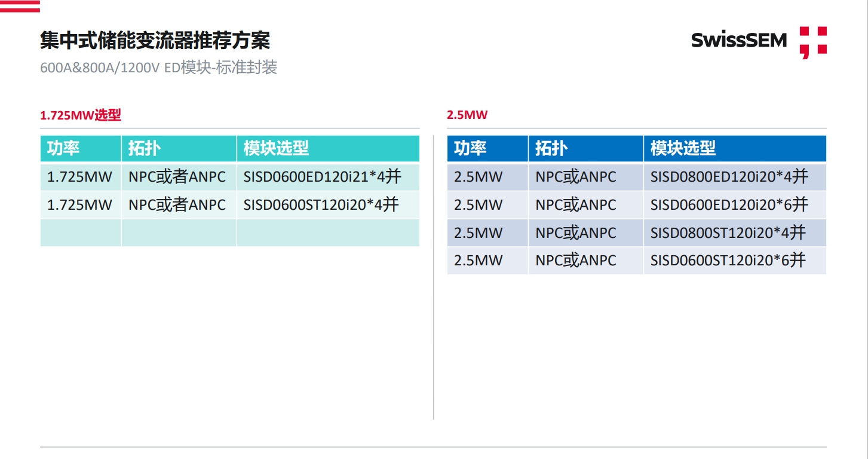This screenshot has width=868, height=459.
Task: Click the red double-line mark at top-left
Action: [x=20, y=7]
